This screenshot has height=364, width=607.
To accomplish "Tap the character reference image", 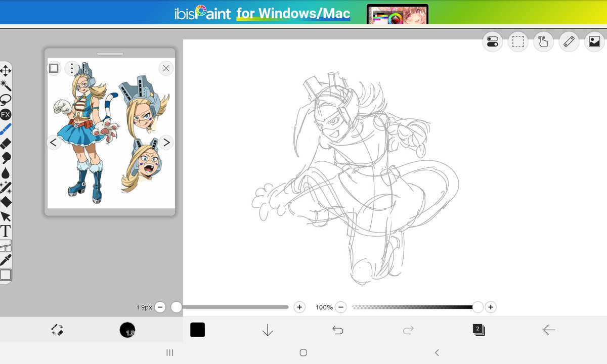I will tap(111, 133).
